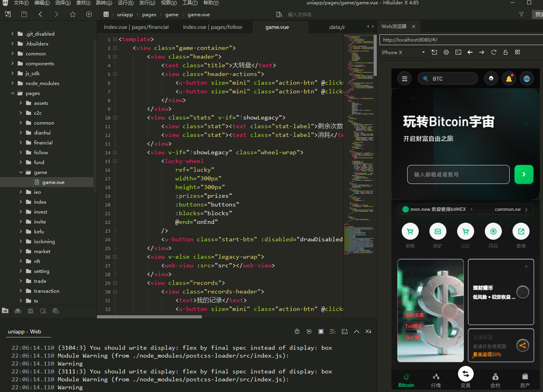
Task: Click the notification bell in the app preview
Action: pyautogui.click(x=509, y=79)
